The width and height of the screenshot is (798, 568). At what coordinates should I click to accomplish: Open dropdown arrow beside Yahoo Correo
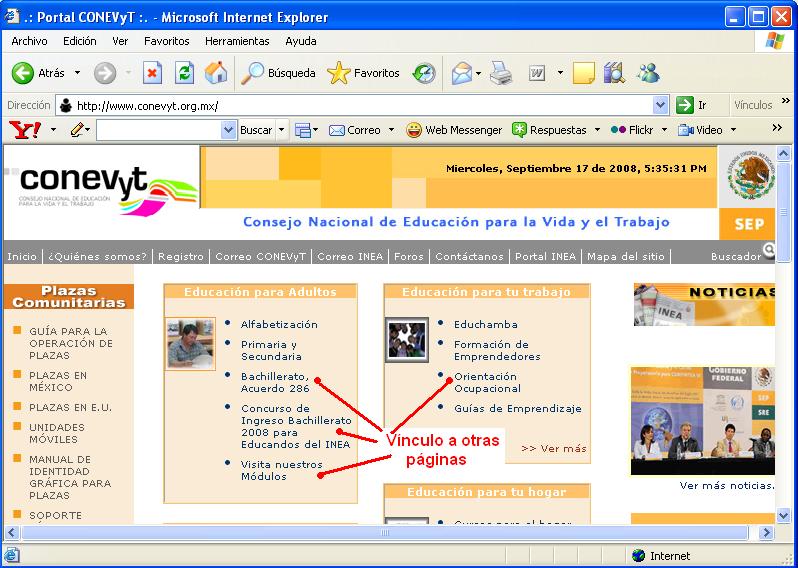tap(391, 130)
